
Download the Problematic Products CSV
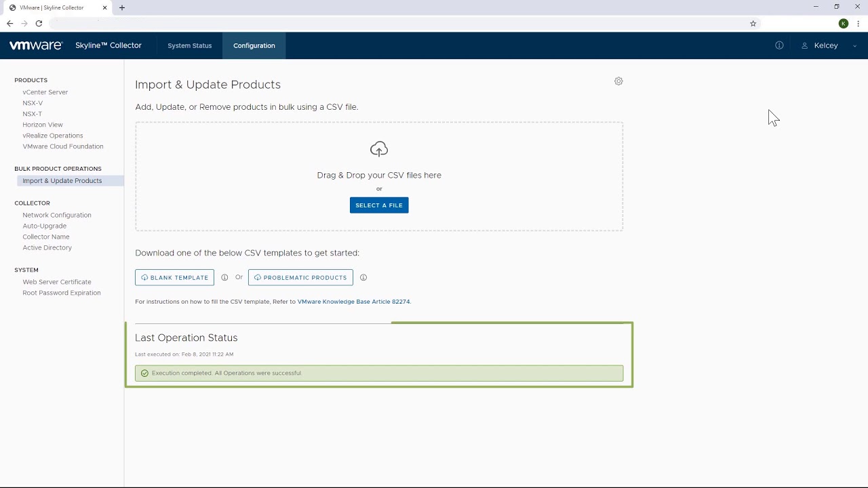coord(300,277)
